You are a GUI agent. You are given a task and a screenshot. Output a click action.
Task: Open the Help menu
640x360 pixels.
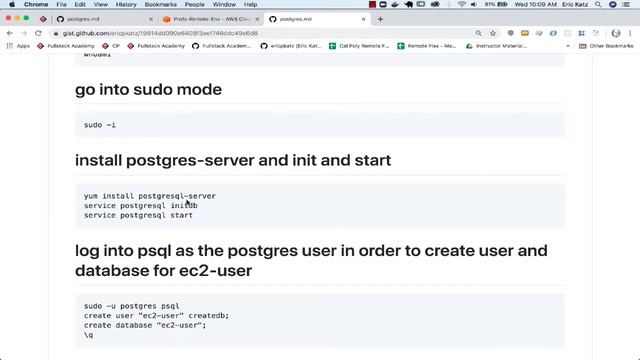click(x=250, y=4)
